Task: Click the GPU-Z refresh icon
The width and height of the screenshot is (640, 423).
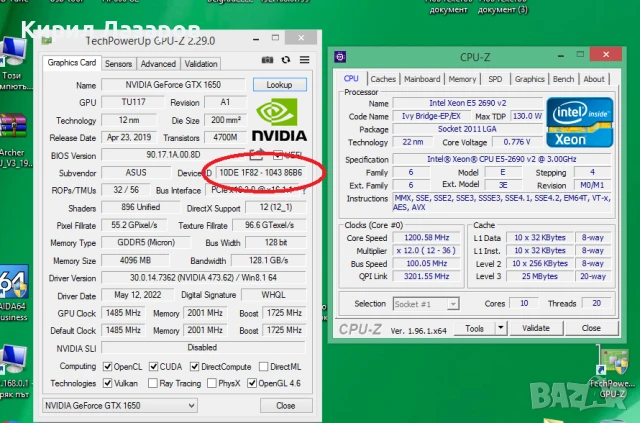Action: click(x=286, y=60)
